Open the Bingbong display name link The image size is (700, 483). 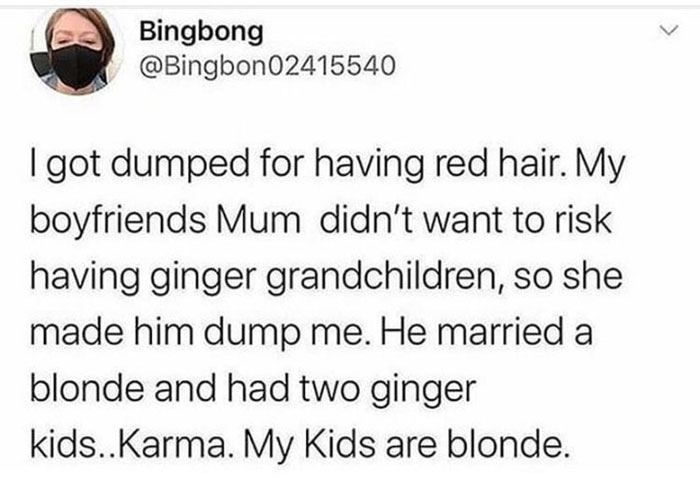[201, 33]
